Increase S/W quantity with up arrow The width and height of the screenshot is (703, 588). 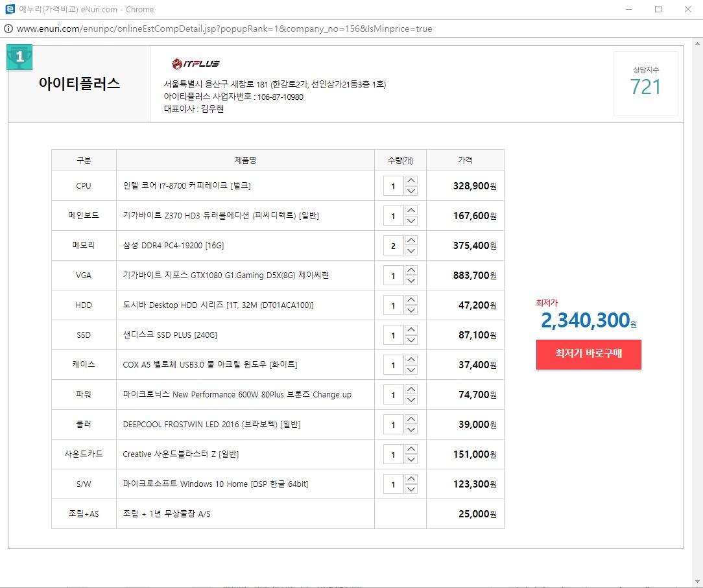pos(411,478)
